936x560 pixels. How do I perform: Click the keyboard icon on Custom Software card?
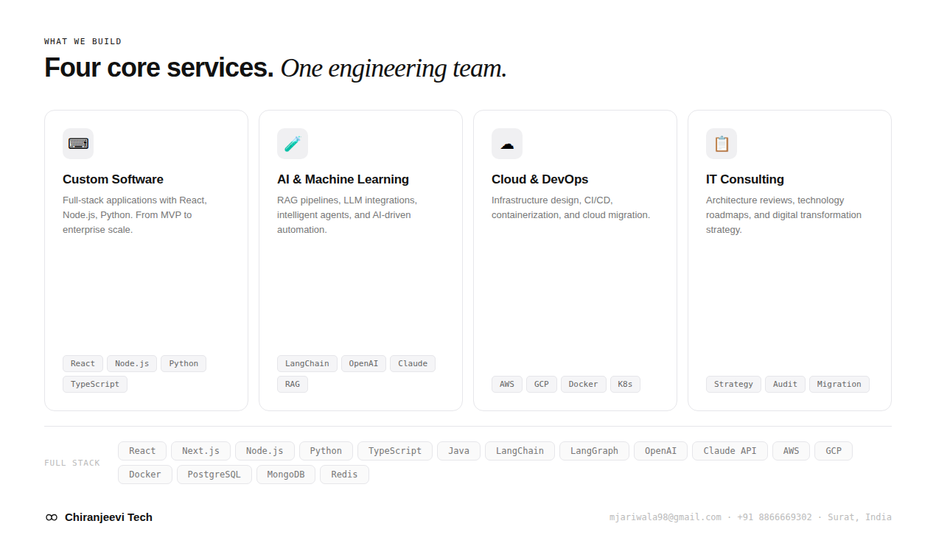point(77,144)
